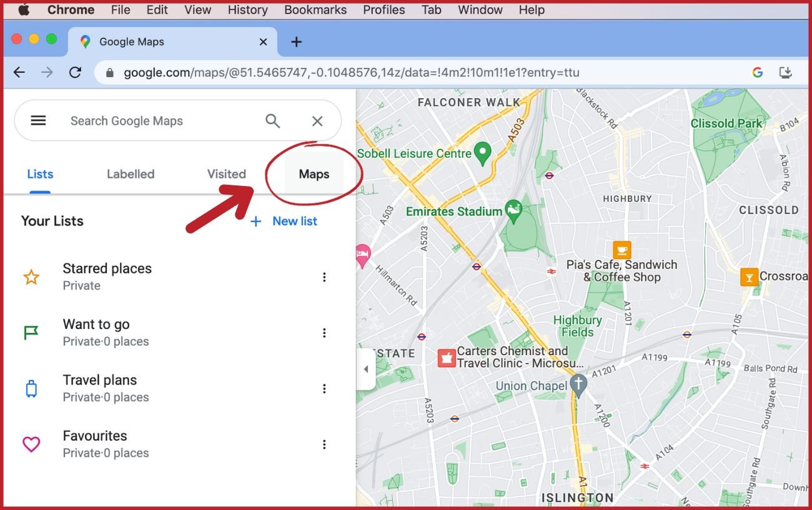Open the Profiles menu
The image size is (812, 510).
384,9
